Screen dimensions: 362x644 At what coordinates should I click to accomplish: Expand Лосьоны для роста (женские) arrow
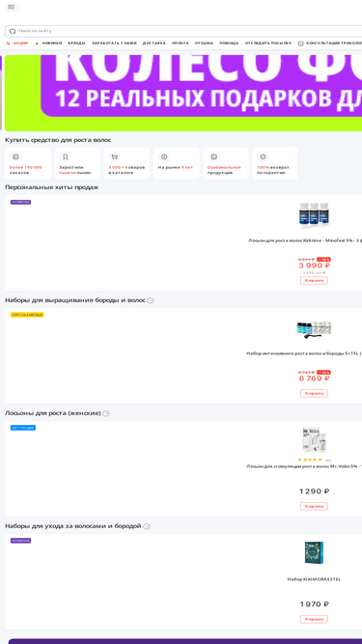tap(106, 413)
